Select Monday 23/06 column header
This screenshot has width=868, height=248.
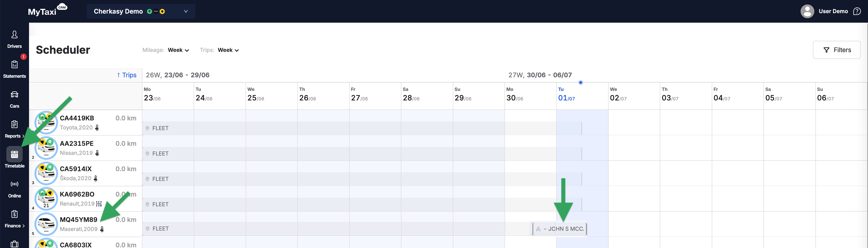[168, 96]
